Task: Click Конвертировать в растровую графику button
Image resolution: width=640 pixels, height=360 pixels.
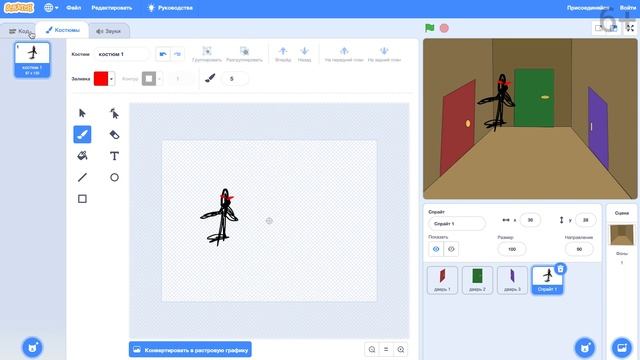Action: 190,349
